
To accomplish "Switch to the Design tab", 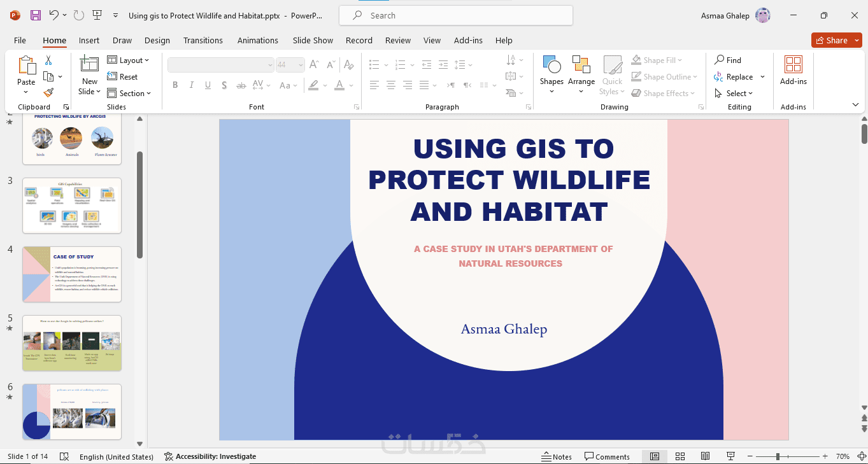I will (157, 40).
